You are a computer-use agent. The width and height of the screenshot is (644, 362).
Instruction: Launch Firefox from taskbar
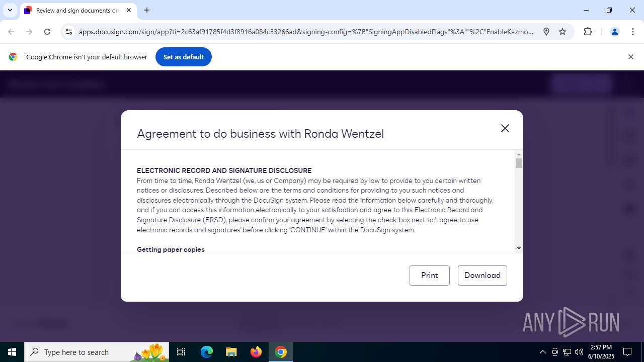point(256,352)
